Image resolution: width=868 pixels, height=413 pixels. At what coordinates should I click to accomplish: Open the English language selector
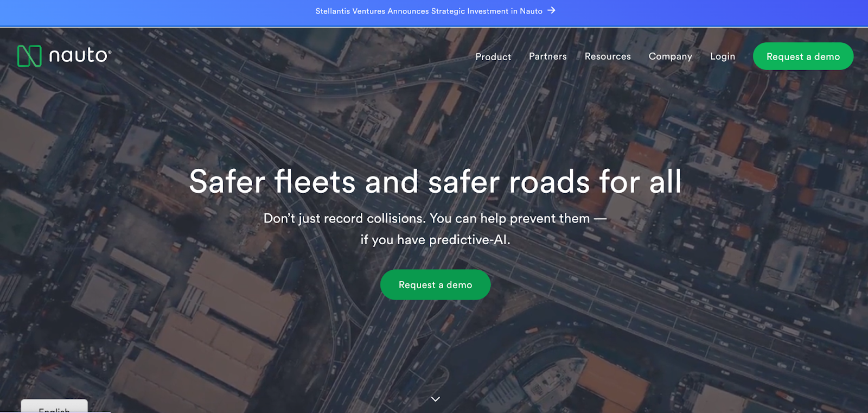(54, 407)
